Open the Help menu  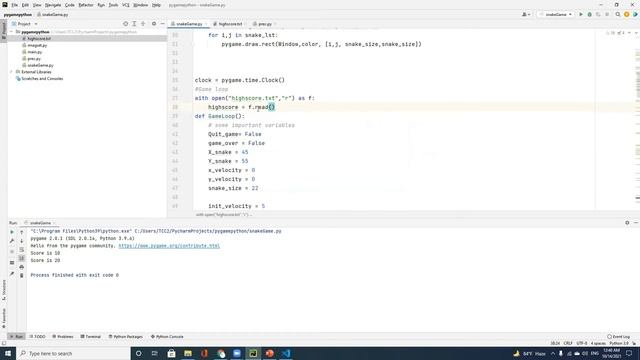pyautogui.click(x=156, y=5)
